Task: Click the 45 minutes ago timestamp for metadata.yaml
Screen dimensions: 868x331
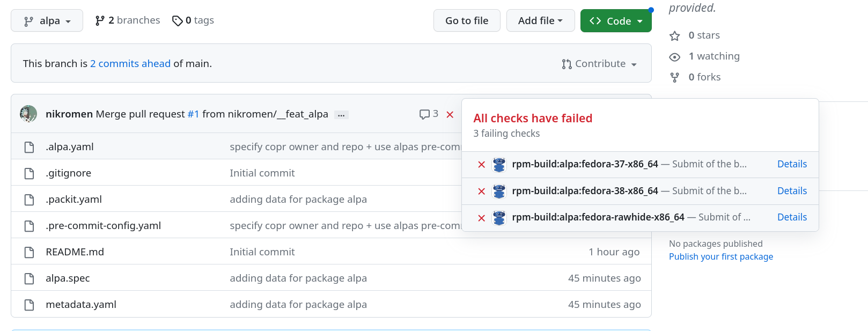Action: [605, 304]
